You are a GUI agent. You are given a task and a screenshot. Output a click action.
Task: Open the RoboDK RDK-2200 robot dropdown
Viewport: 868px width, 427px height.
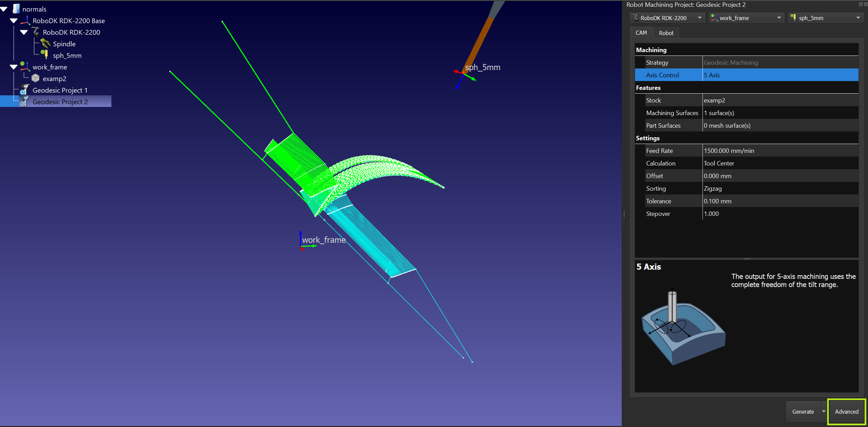click(x=667, y=18)
